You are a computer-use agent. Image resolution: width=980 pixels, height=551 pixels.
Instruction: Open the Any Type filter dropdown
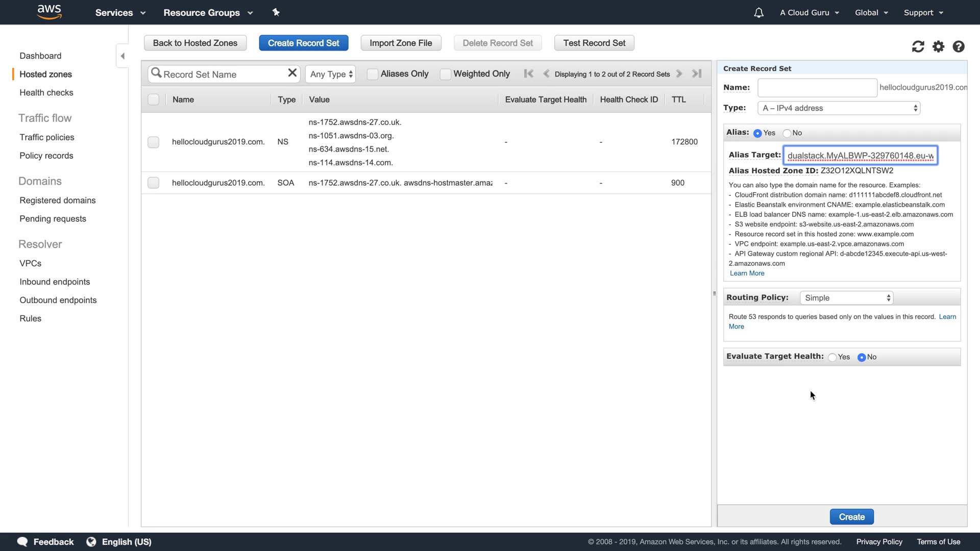[331, 74]
